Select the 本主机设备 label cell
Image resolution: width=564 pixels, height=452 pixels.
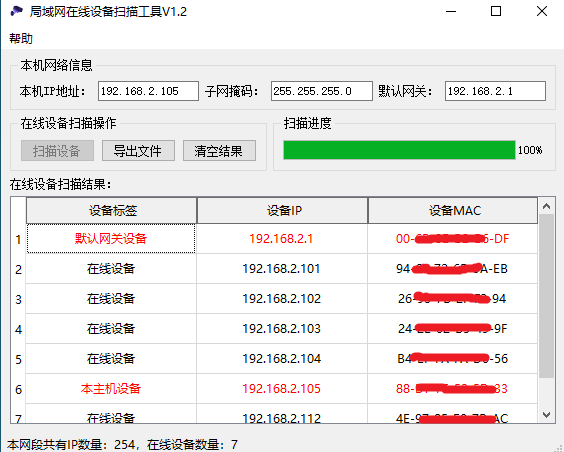[x=111, y=388]
